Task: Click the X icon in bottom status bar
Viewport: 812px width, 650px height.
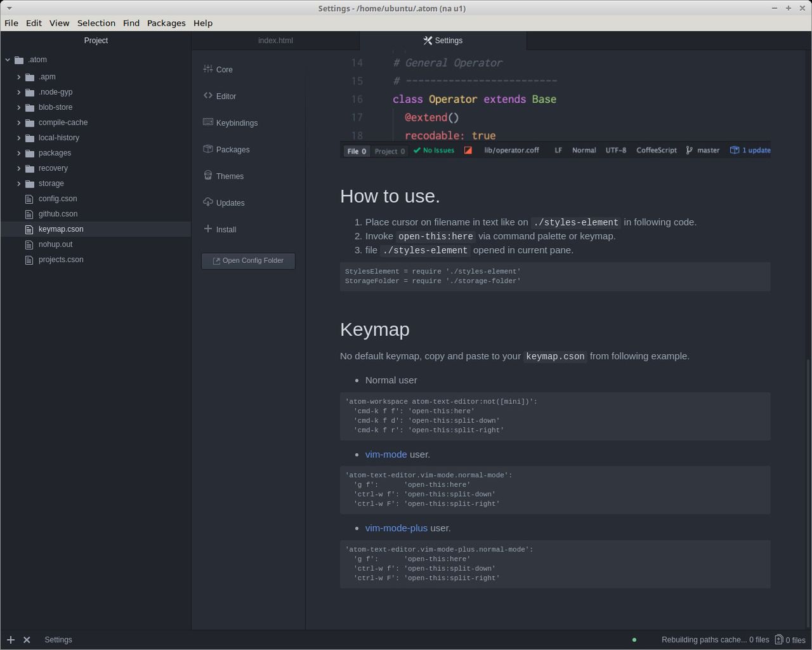Action: 27,640
